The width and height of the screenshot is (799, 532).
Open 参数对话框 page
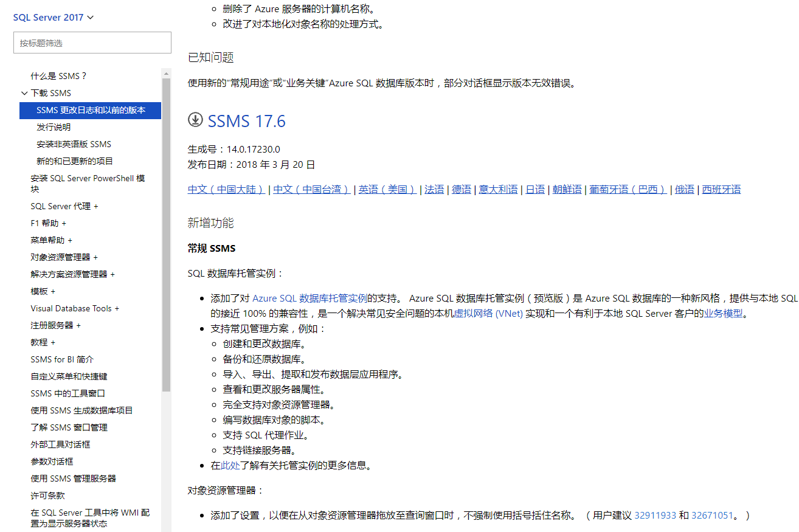[52, 461]
